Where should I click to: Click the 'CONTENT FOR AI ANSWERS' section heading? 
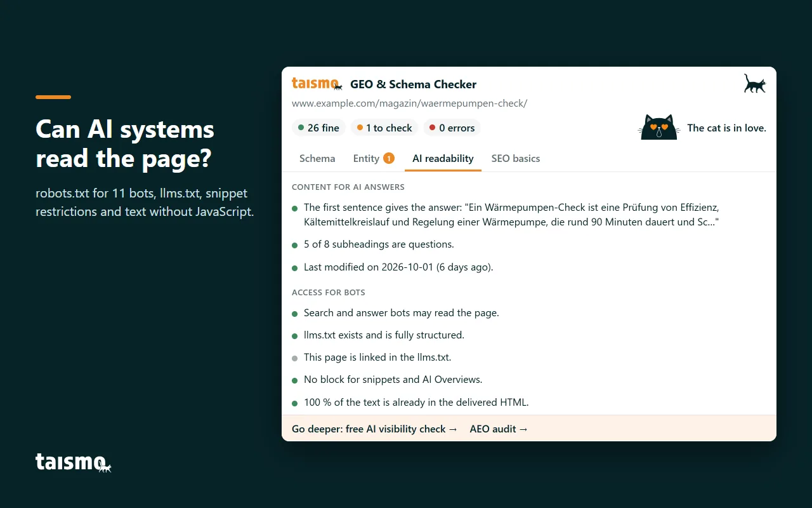coord(348,187)
